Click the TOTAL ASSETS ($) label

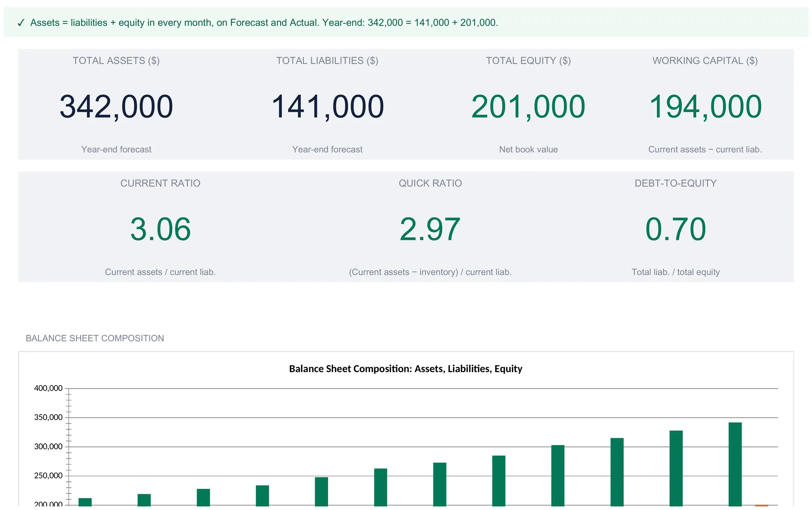tap(116, 61)
